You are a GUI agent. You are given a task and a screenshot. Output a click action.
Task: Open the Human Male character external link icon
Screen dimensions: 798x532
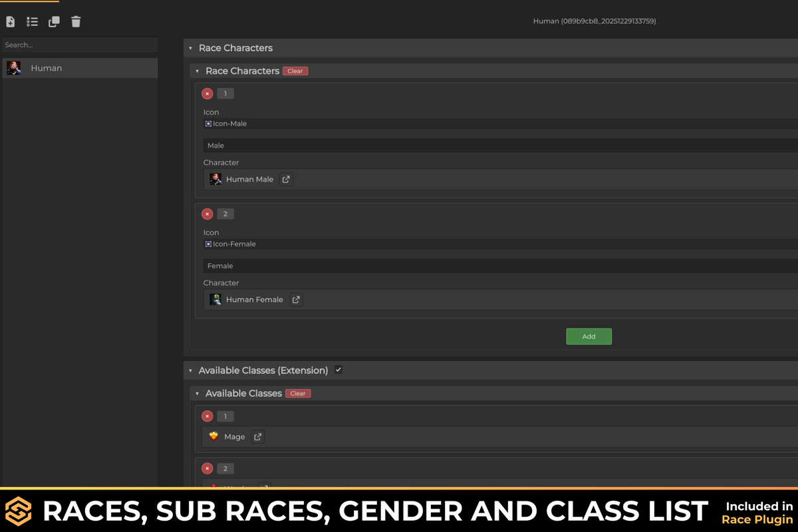[x=286, y=179]
